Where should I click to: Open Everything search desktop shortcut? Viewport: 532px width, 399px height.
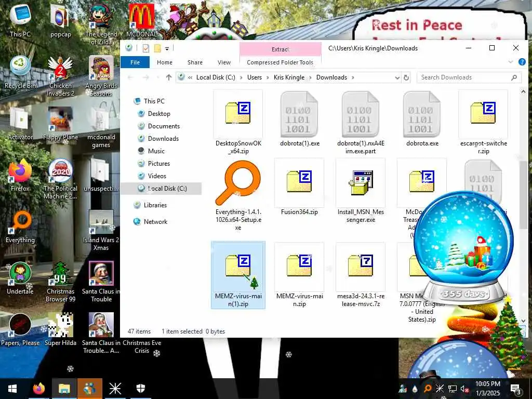[20, 227]
